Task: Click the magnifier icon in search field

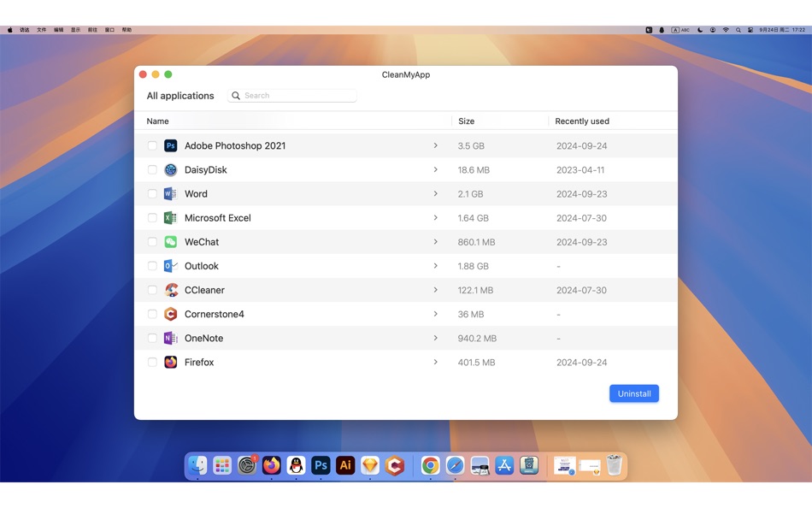Action: [236, 96]
